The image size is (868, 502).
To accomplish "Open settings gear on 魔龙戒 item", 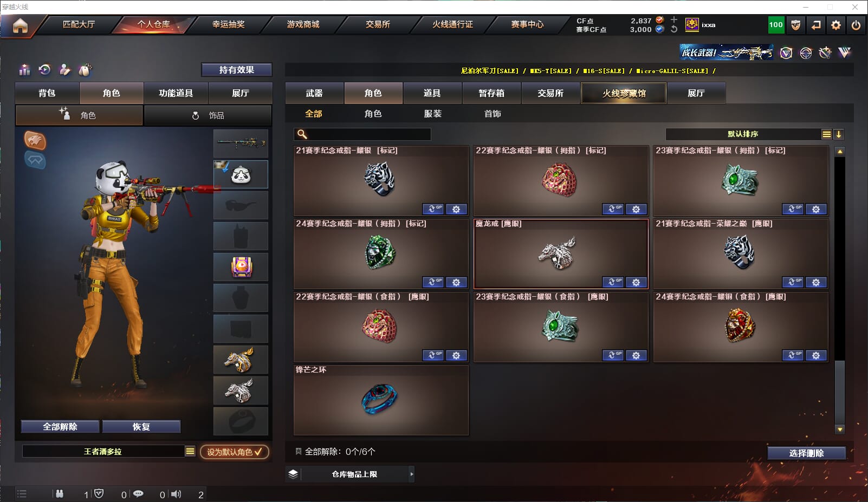I will coord(636,282).
